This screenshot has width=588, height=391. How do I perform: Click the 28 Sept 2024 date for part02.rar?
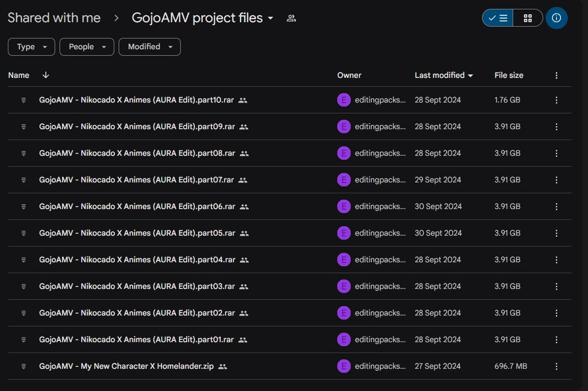coord(438,313)
